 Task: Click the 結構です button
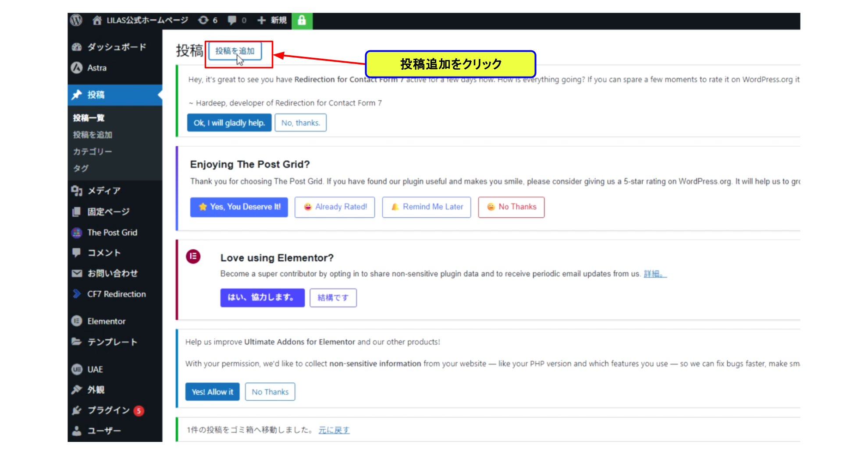[x=333, y=297]
